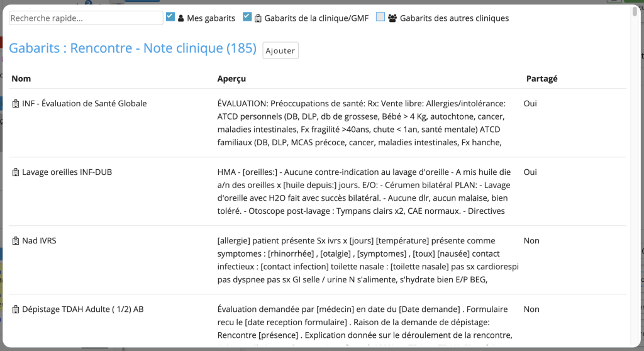Open the INF - Évaluation de Santé Globale template

coord(84,104)
